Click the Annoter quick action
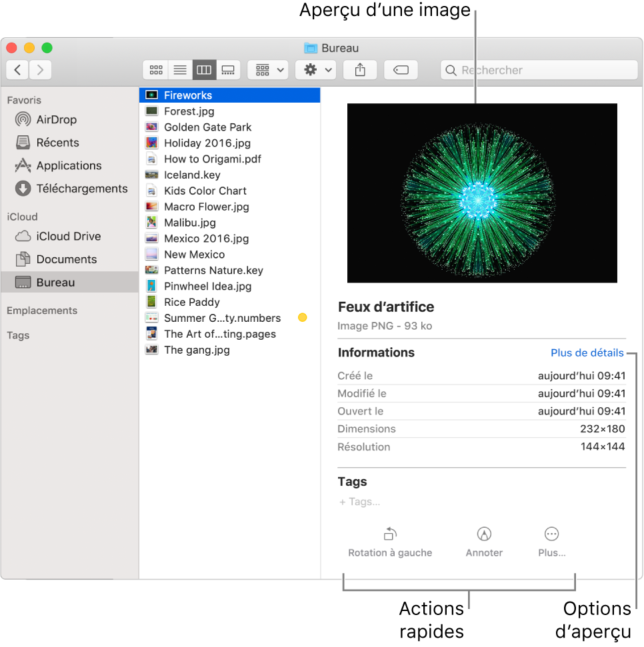This screenshot has width=644, height=647. click(x=484, y=542)
